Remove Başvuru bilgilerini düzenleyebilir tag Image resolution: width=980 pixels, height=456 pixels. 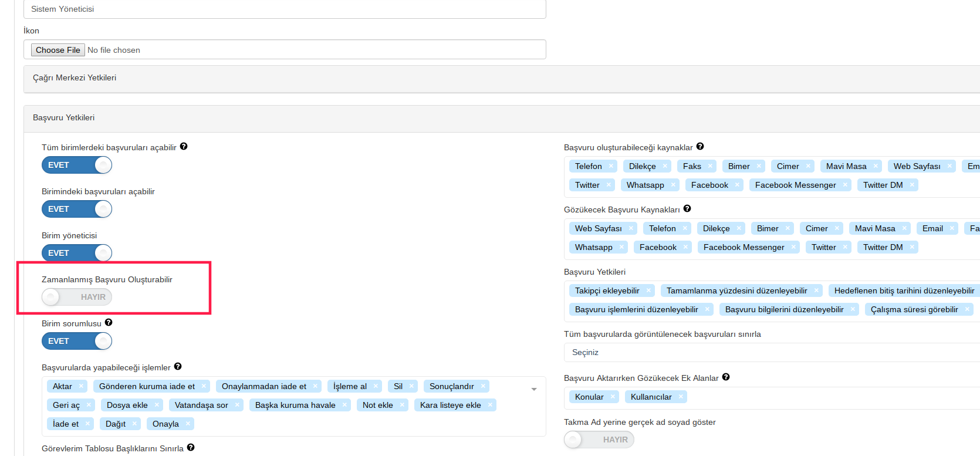click(x=853, y=309)
